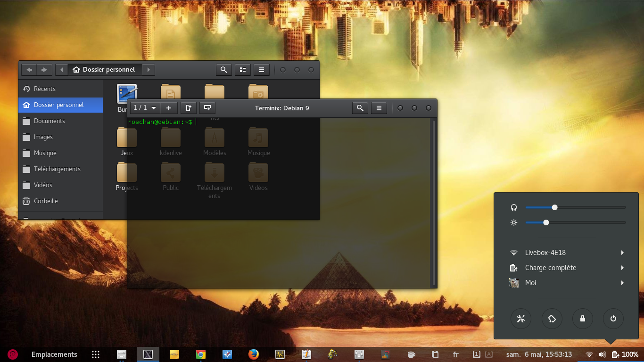Viewport: 644px width, 362px height.
Task: Open the Terminix hamburger menu
Action: click(x=379, y=108)
